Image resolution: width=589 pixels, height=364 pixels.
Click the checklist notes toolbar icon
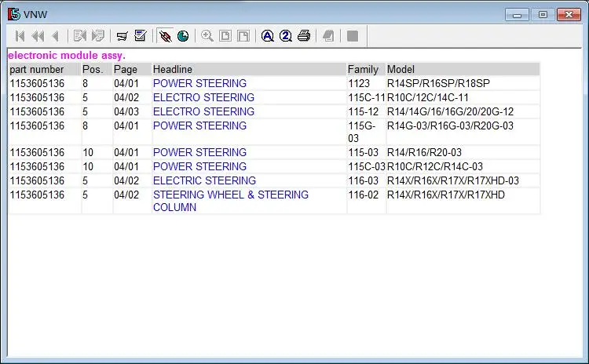point(141,36)
